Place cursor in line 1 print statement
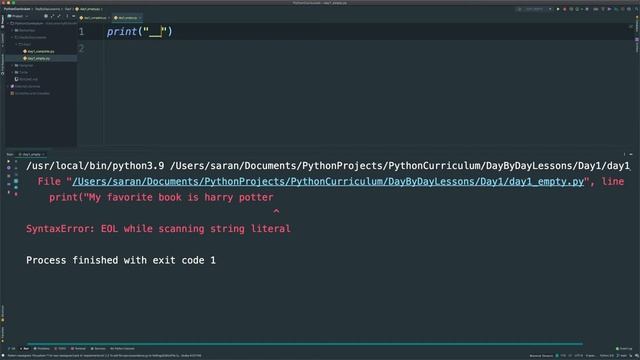 (140, 31)
